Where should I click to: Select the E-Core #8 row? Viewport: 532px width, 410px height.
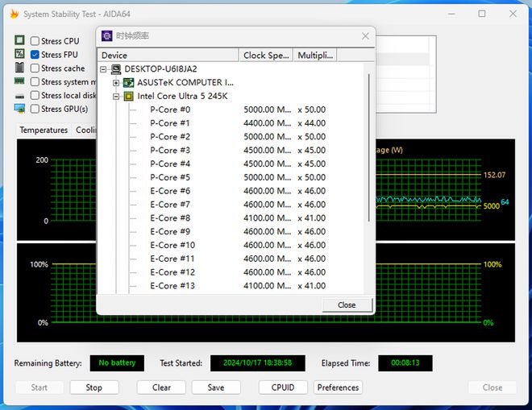[x=231, y=218]
